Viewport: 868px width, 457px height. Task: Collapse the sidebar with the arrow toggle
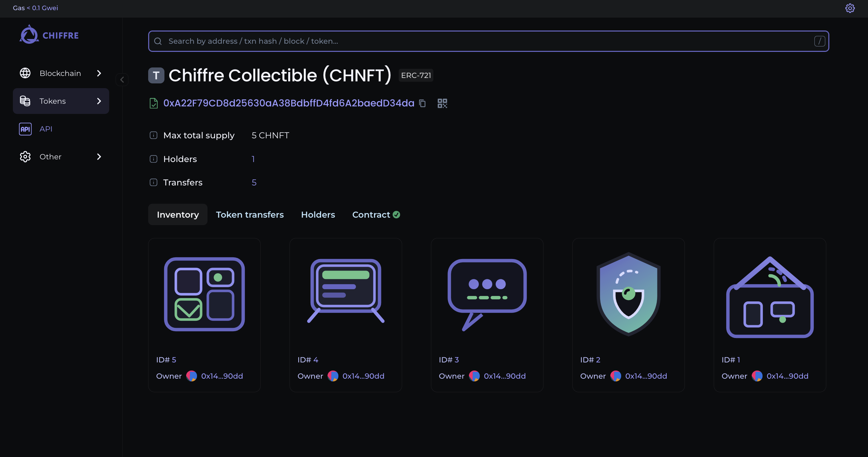(122, 80)
